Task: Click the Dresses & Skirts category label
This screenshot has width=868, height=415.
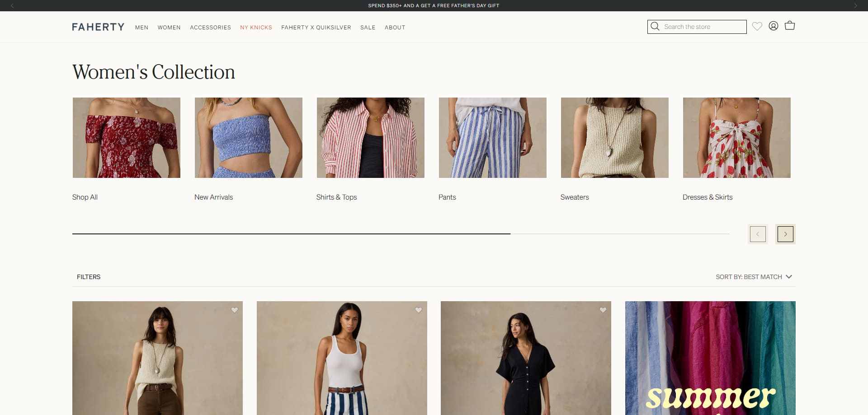Action: 708,197
